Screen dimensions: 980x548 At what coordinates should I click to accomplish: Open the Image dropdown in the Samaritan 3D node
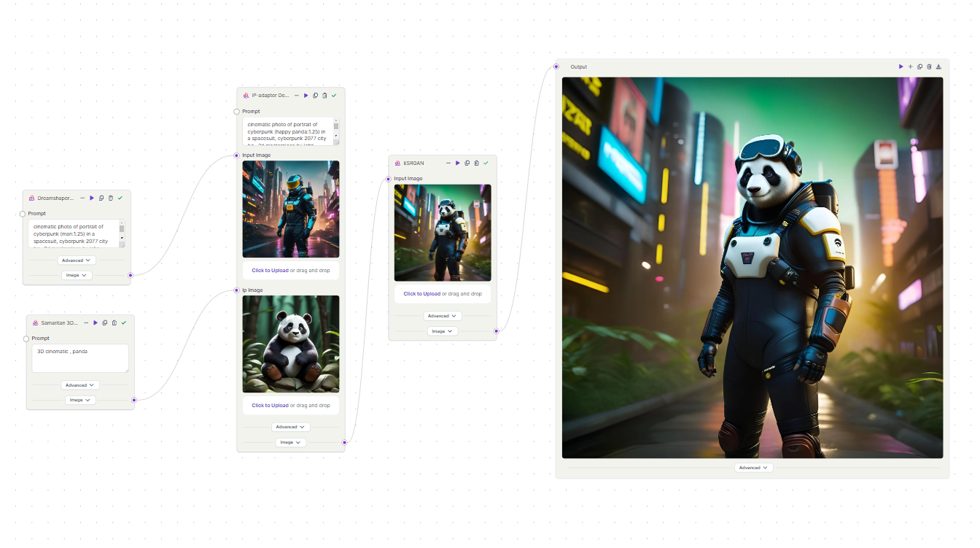click(80, 400)
